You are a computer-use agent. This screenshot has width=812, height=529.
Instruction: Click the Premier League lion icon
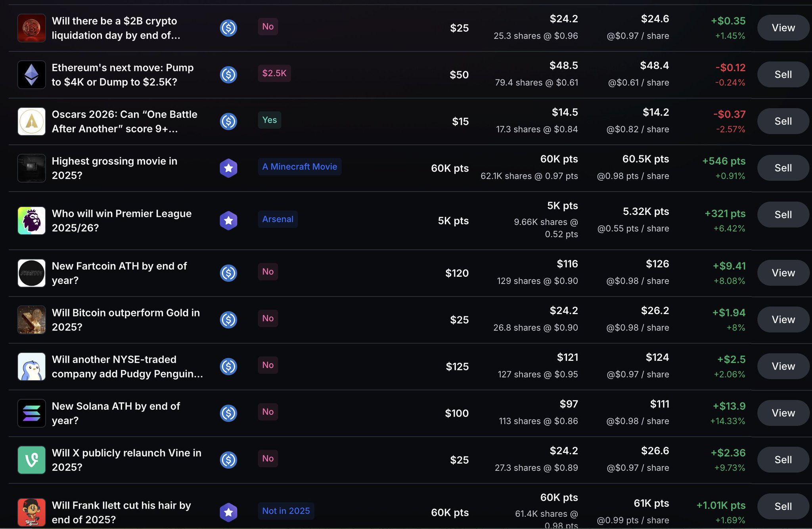(31, 220)
